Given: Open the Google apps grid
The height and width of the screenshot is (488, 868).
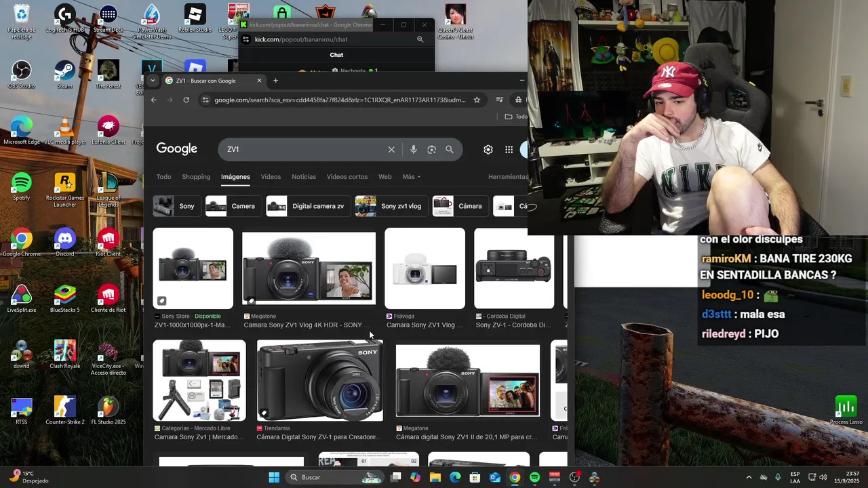Looking at the screenshot, I should 509,150.
